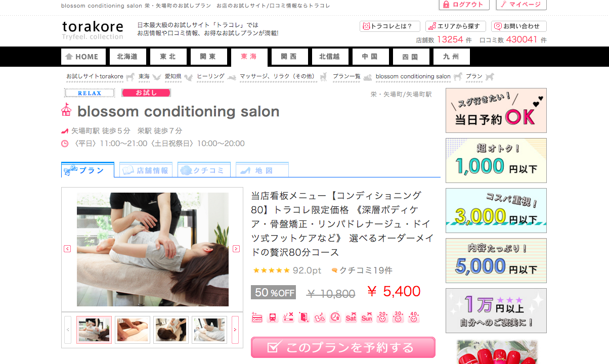Open the 1,000円以下 banner
The image size is (609, 364).
click(x=496, y=160)
